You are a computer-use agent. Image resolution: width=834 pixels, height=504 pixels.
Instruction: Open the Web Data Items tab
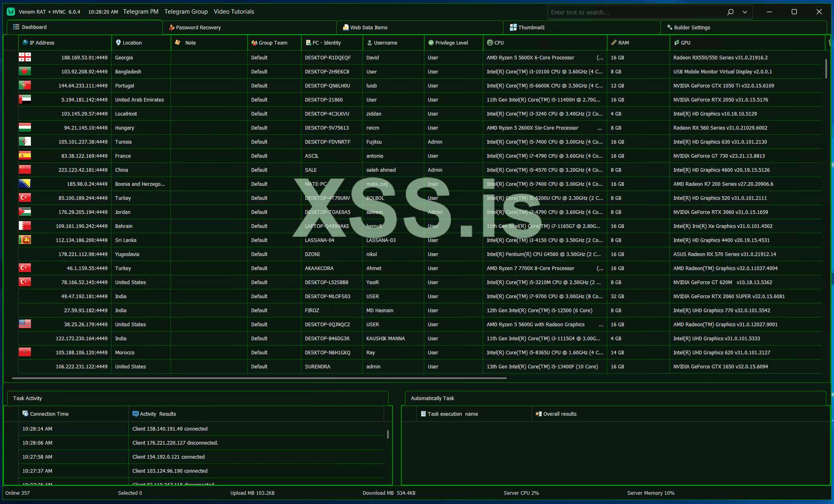tap(368, 27)
